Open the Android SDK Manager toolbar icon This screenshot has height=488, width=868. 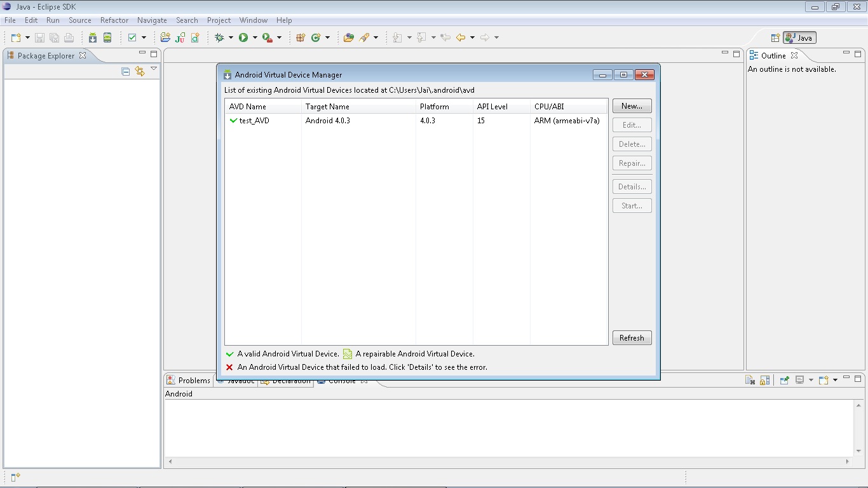[93, 37]
